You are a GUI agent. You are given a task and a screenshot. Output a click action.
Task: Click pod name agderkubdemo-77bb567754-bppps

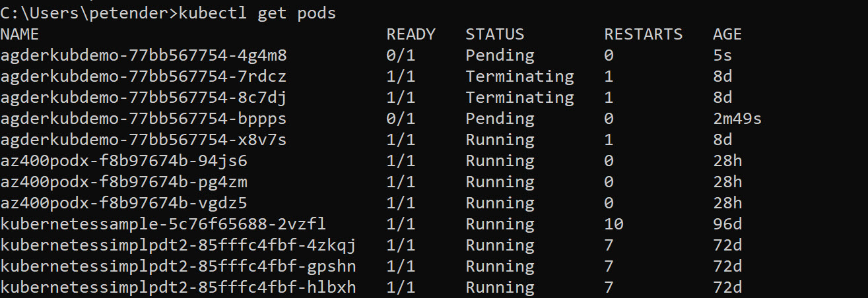(x=143, y=119)
